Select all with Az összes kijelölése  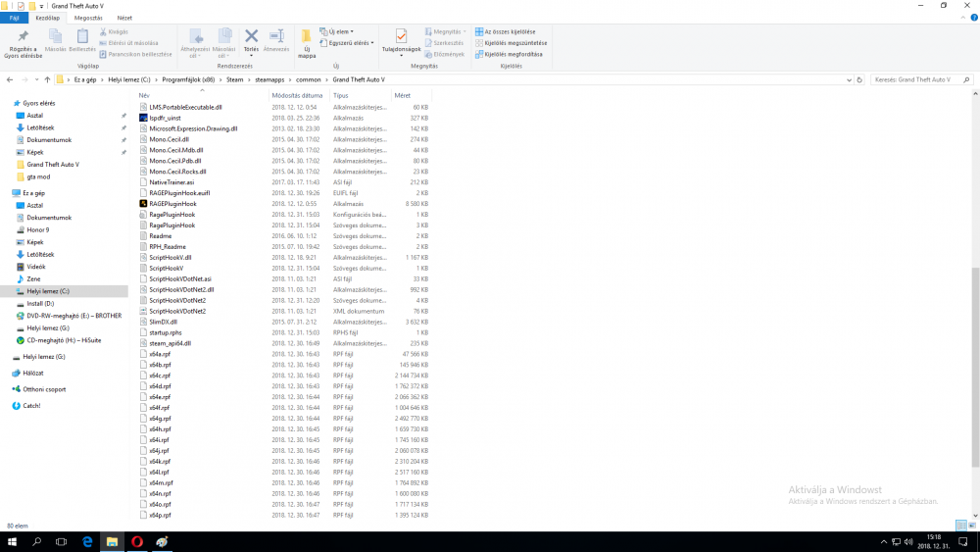point(505,31)
